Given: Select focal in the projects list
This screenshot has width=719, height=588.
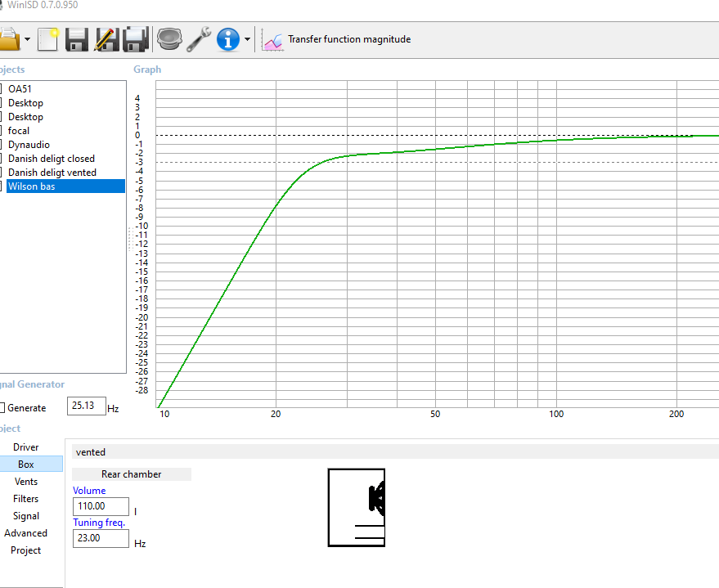Looking at the screenshot, I should coord(18,131).
